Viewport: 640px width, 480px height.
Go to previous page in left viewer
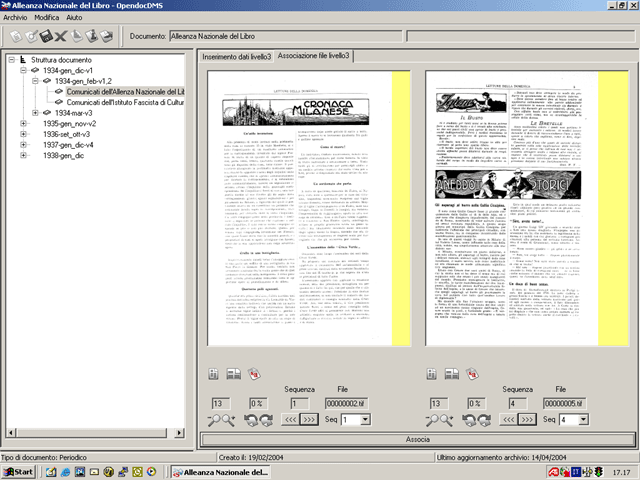coord(290,419)
